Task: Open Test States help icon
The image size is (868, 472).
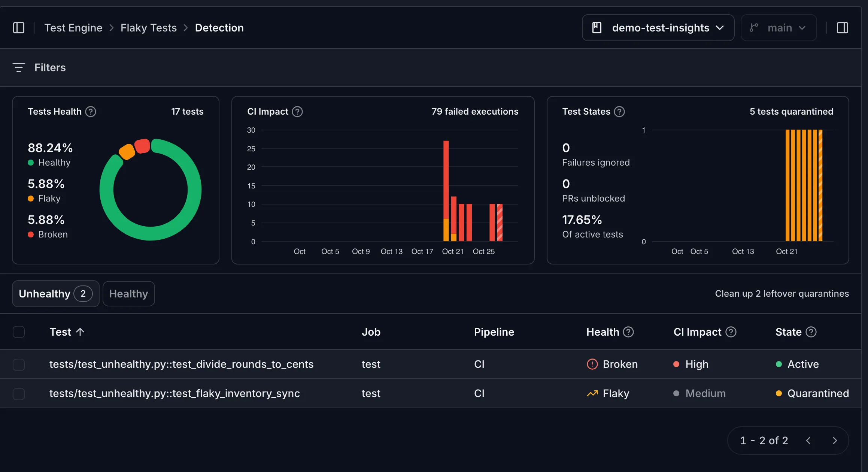Action: [x=619, y=112]
